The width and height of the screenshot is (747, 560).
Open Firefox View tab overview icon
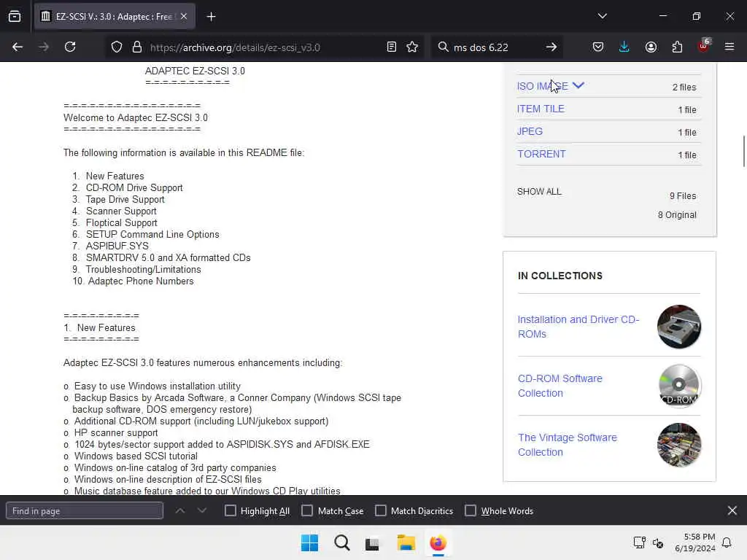(15, 17)
